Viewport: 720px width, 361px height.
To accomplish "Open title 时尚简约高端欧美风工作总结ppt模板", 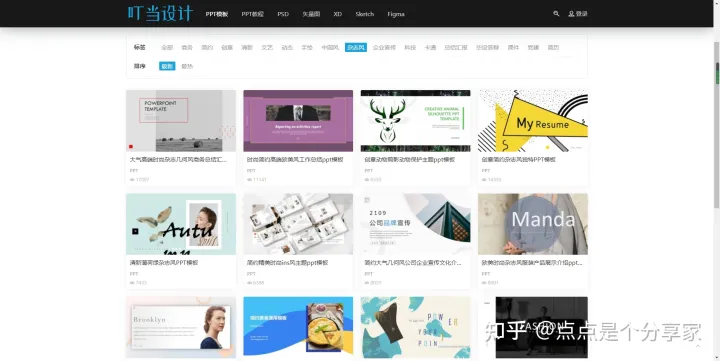I will coord(295,160).
